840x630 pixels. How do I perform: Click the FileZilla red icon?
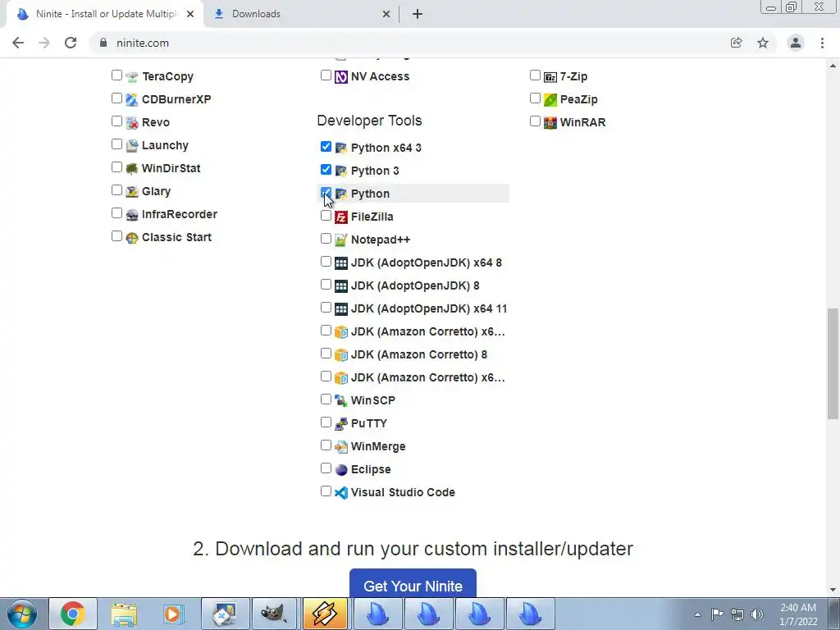tap(341, 217)
